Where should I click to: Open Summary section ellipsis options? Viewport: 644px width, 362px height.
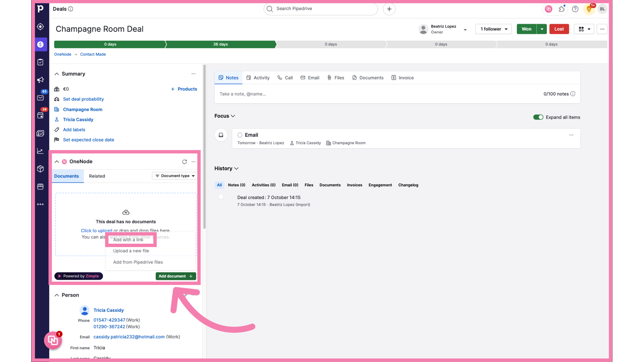point(194,74)
